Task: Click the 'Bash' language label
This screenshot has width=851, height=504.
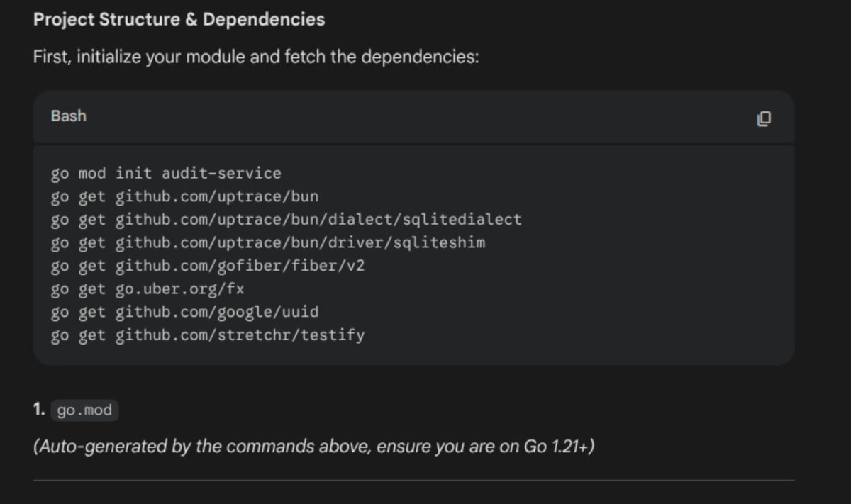Action: tap(69, 116)
